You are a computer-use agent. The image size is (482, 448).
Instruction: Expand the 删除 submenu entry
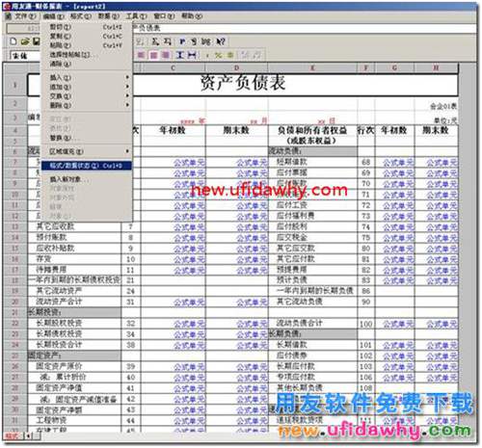pos(86,105)
